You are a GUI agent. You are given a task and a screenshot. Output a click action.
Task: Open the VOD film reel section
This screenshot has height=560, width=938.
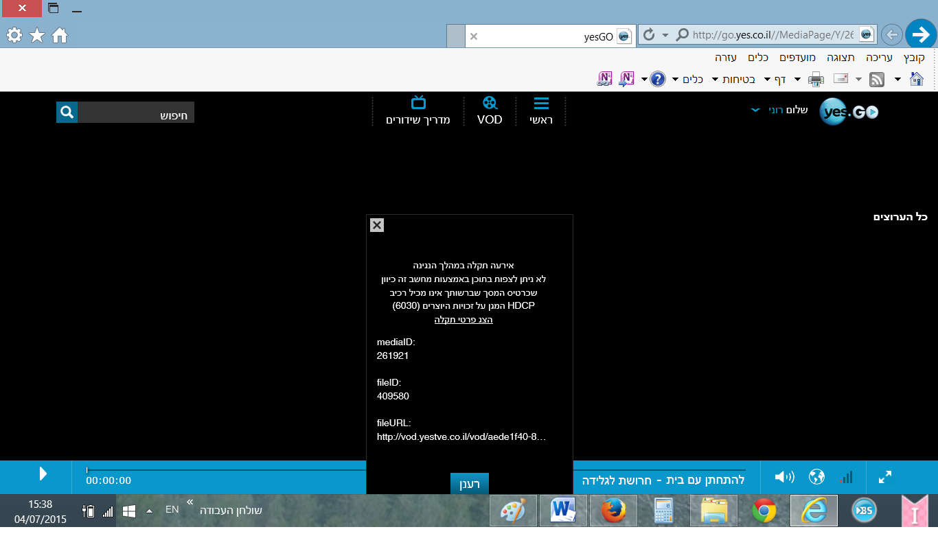pyautogui.click(x=490, y=111)
